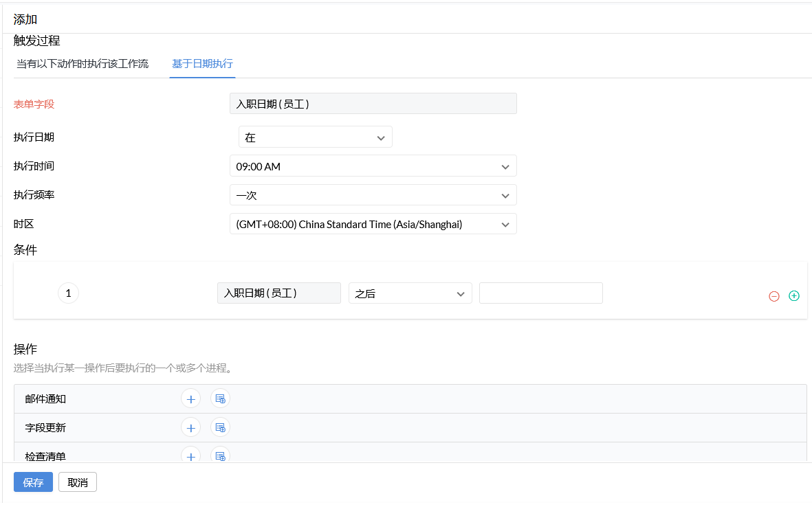Image resolution: width=812 pixels, height=507 pixels.
Task: Click the red remove condition icon
Action: 773,296
